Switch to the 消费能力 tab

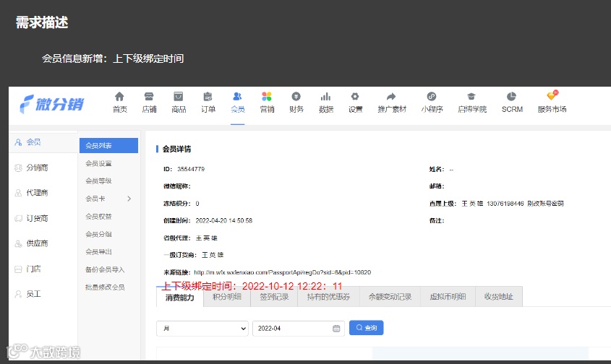pyautogui.click(x=179, y=298)
